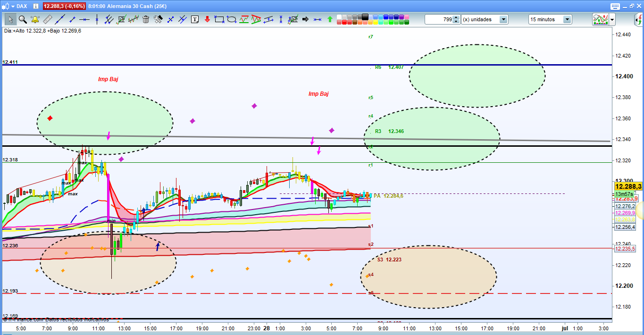Select the arrow cursor tool
The image size is (644, 335).
pyautogui.click(x=10, y=19)
